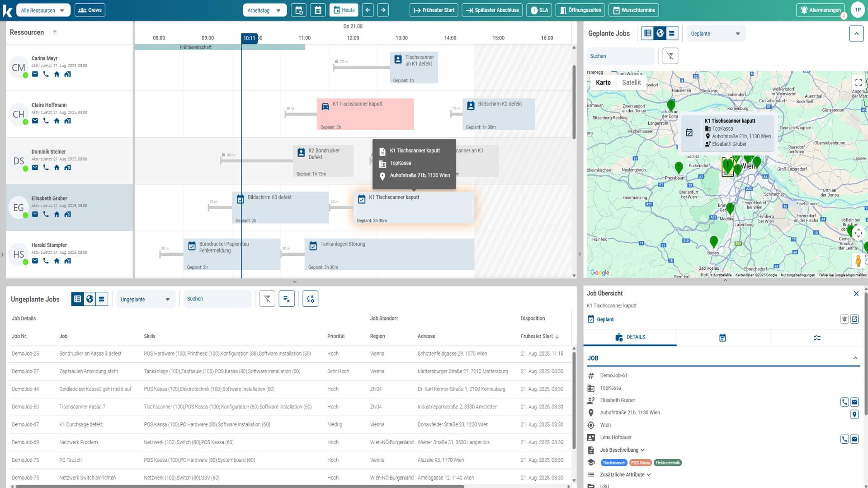868x488 pixels.
Task: Switch Geplante Jobs to list view
Action: pyautogui.click(x=648, y=33)
